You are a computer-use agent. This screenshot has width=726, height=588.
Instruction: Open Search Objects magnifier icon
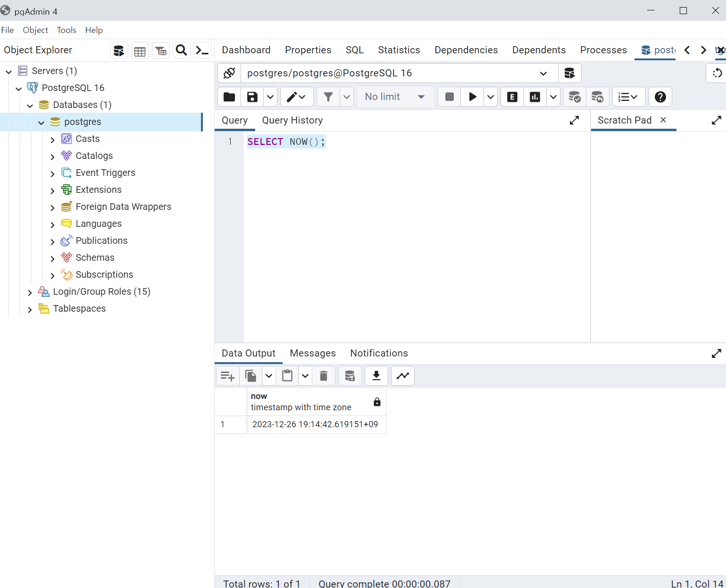pos(182,50)
